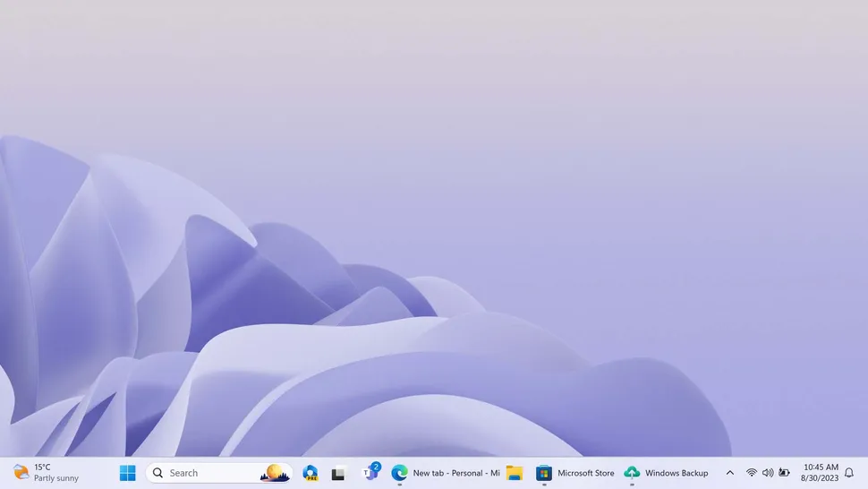Open the Wi-Fi network status icon
Screen dimensions: 868x489
point(751,473)
